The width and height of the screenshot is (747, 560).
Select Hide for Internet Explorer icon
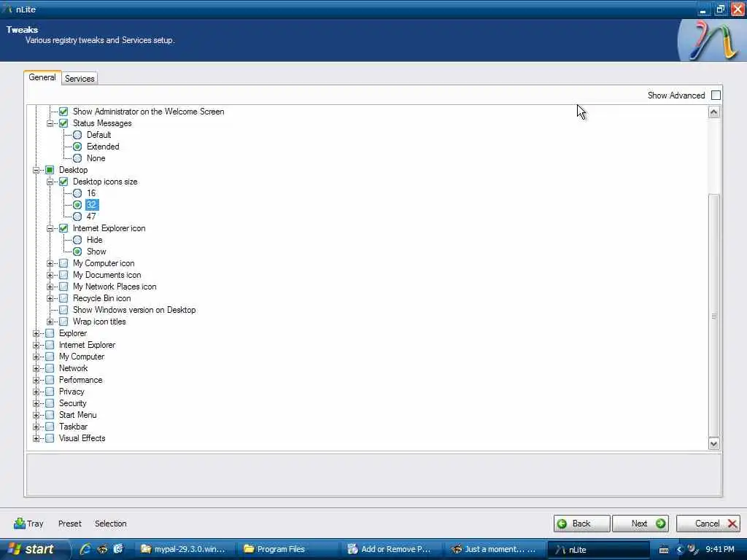pos(77,239)
